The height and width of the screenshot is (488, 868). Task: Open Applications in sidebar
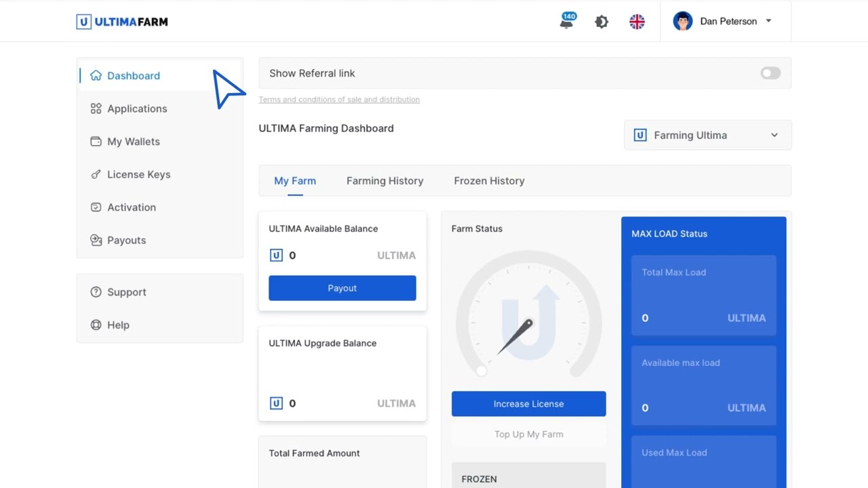pos(160,108)
